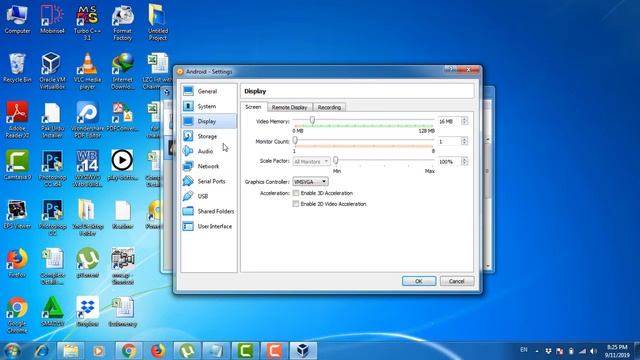Select the Firefox desktop icon
The height and width of the screenshot is (360, 640).
17,263
